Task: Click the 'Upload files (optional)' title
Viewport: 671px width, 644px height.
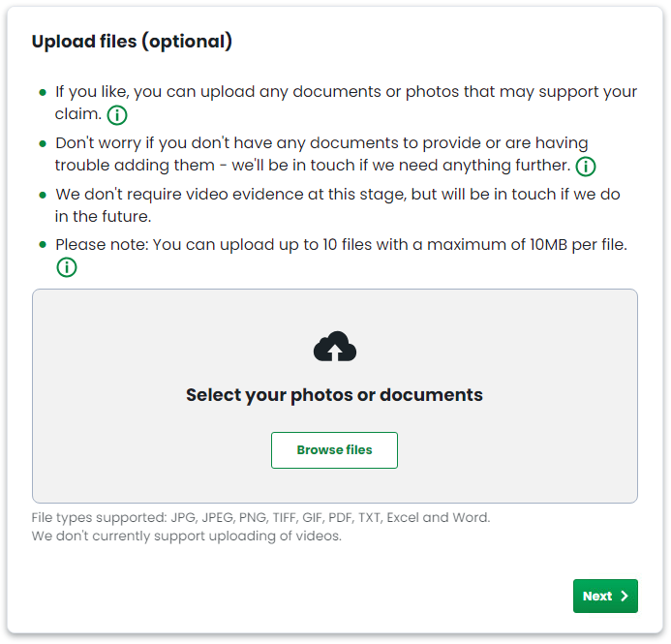Action: click(132, 42)
